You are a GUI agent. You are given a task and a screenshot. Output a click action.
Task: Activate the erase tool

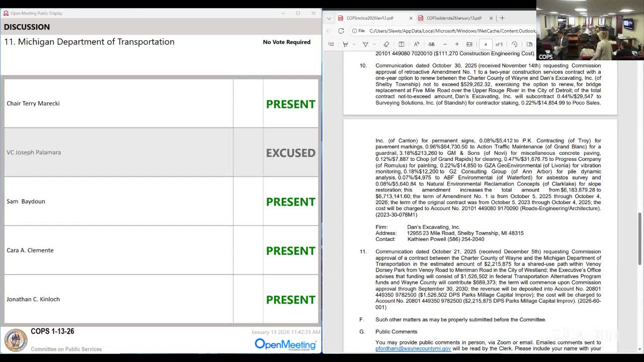(386, 44)
